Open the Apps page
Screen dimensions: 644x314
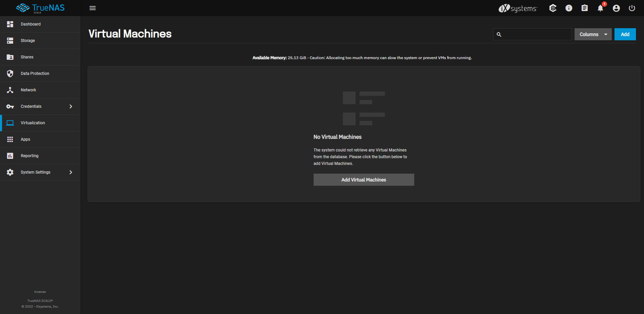coord(25,139)
